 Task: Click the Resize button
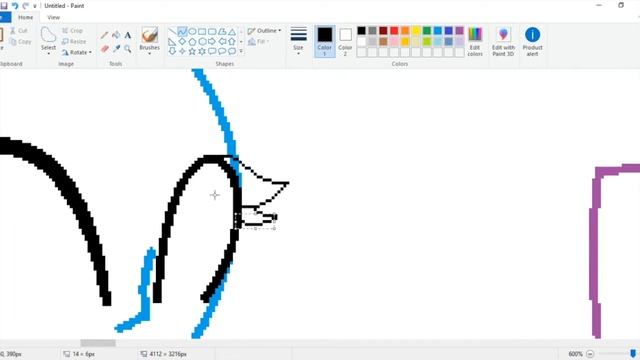pyautogui.click(x=74, y=42)
